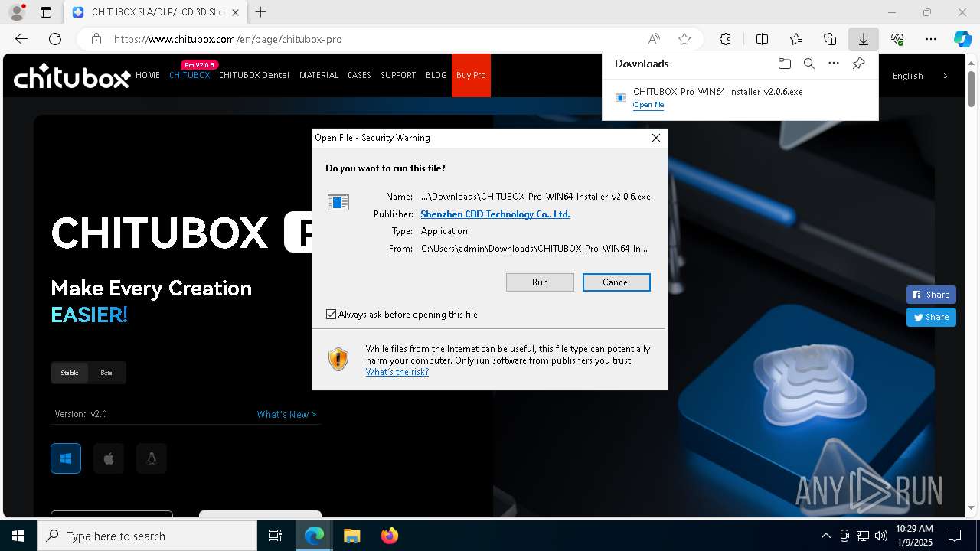Open Browser essentials heart icon
980x551 pixels.
coord(897,39)
